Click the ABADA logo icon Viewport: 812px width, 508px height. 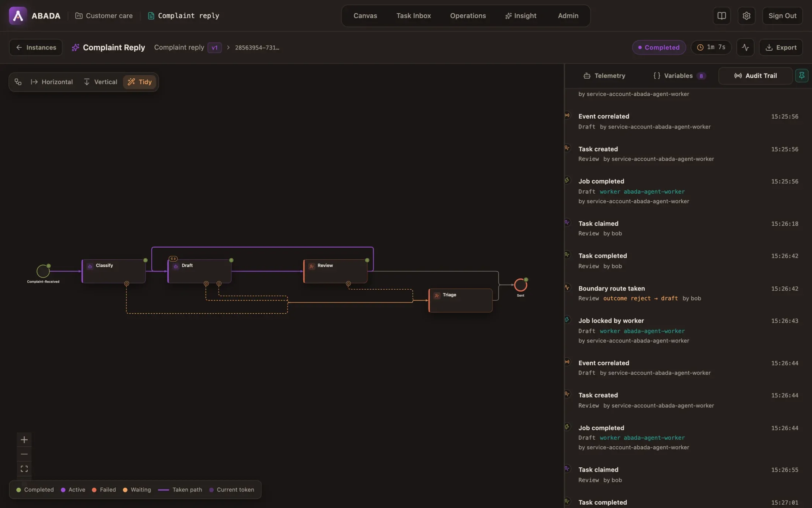[18, 16]
